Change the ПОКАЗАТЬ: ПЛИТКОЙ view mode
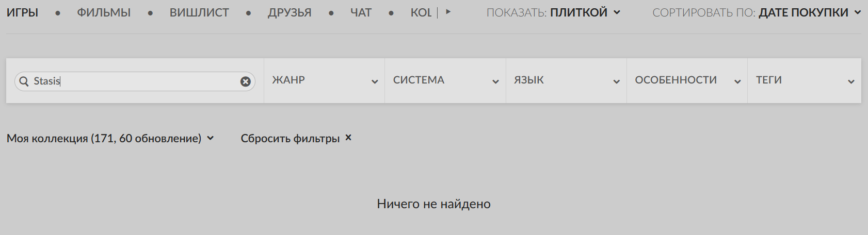 [x=585, y=12]
